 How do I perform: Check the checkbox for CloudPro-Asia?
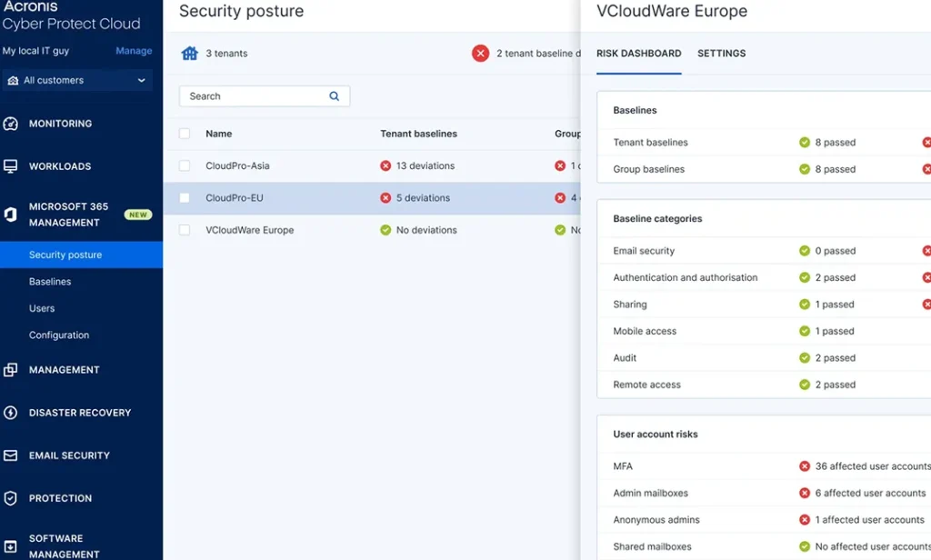coord(185,165)
